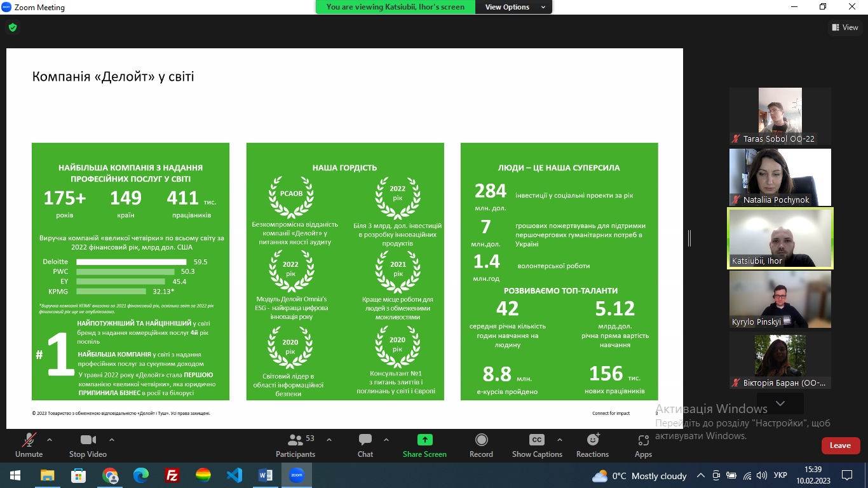The image size is (868, 488).
Task: Open the Windows Start menu
Action: coord(15,475)
